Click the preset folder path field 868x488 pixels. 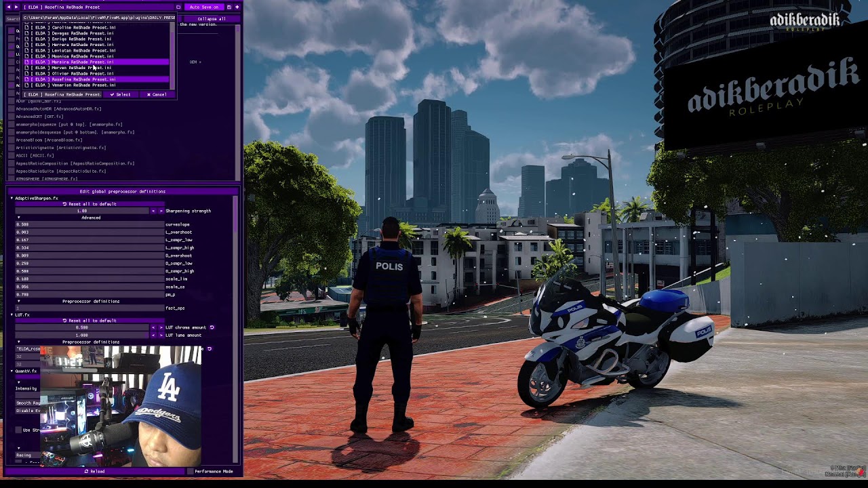100,18
